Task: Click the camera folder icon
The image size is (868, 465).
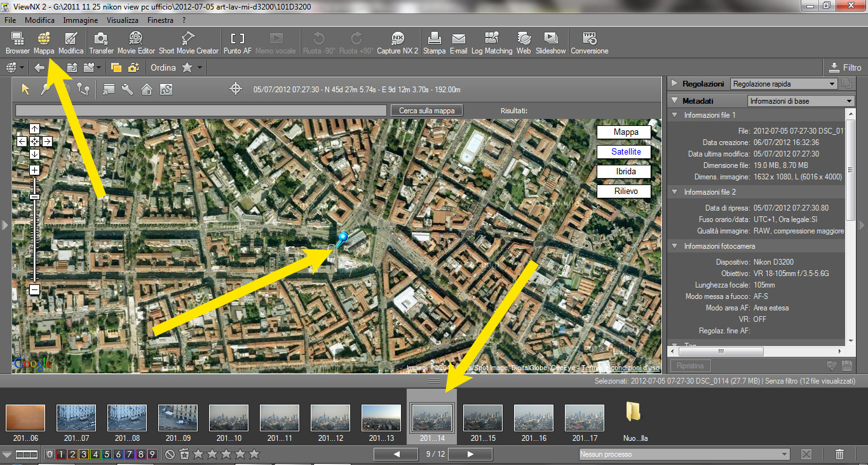Action: [133, 67]
